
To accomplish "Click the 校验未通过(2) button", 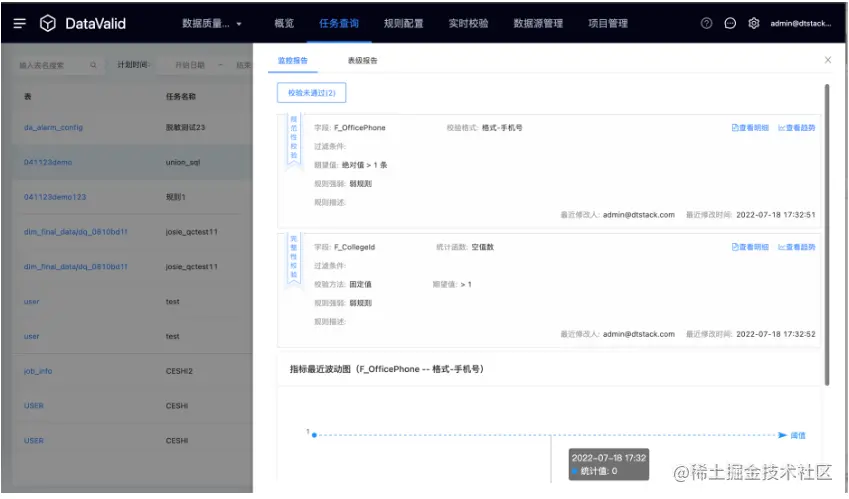I will tap(311, 93).
